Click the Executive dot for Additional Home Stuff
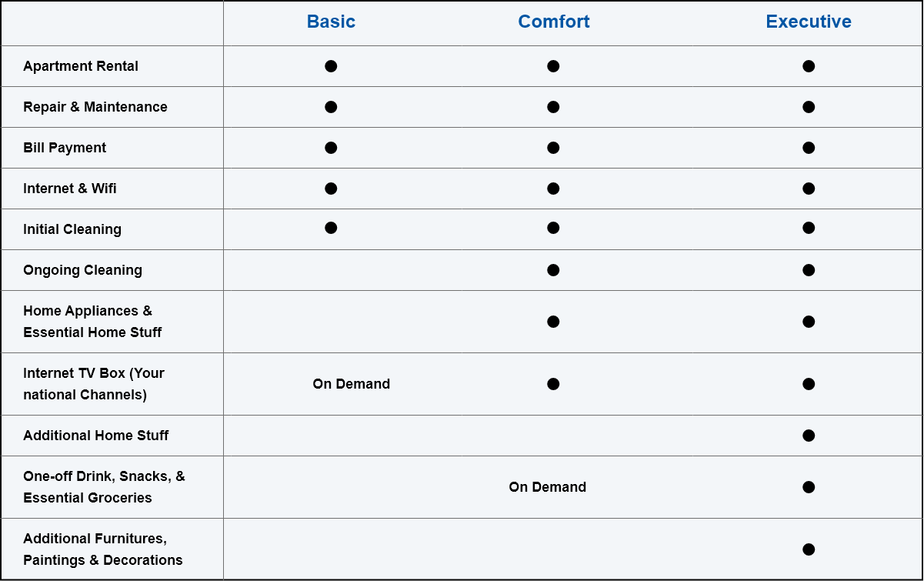The image size is (924, 581). click(809, 436)
